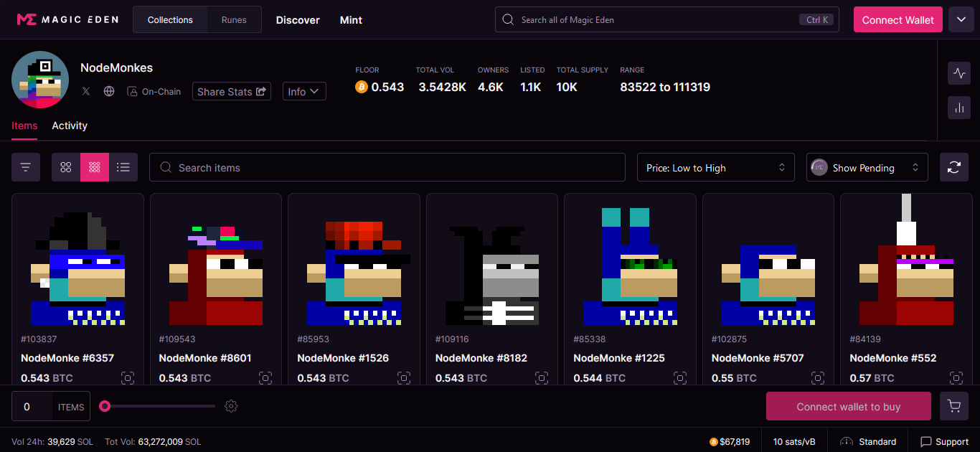Image resolution: width=980 pixels, height=452 pixels.
Task: Click the 10 sats/vB fee indicator
Action: (794, 441)
